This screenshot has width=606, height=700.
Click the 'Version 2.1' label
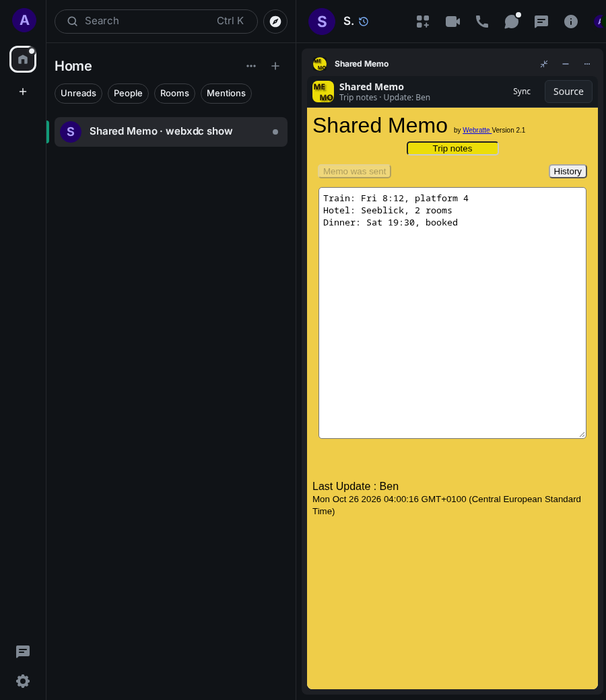[508, 131]
